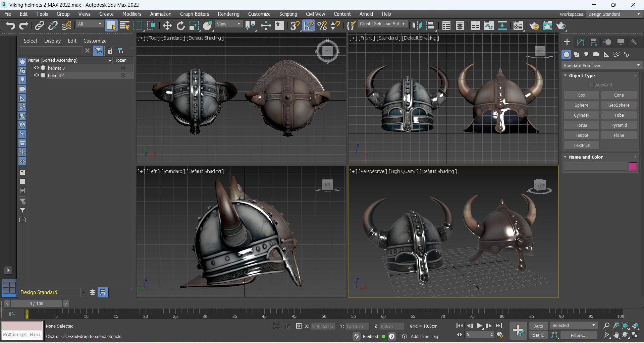Play the animation
The height and width of the screenshot is (343, 644).
click(479, 326)
